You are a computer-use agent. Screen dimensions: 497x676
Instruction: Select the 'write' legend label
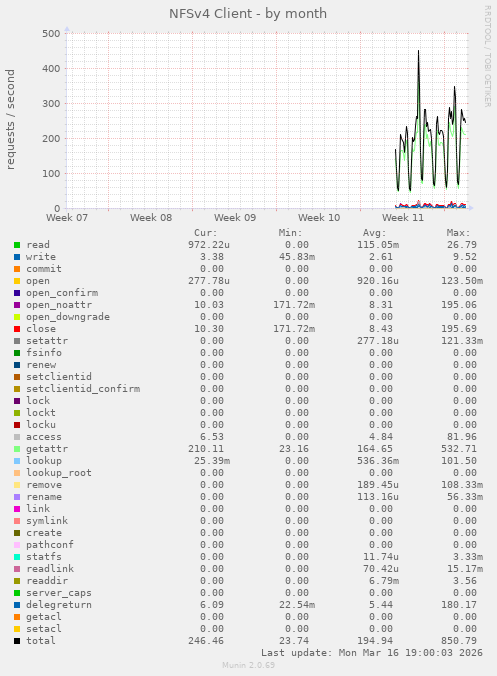[41, 257]
